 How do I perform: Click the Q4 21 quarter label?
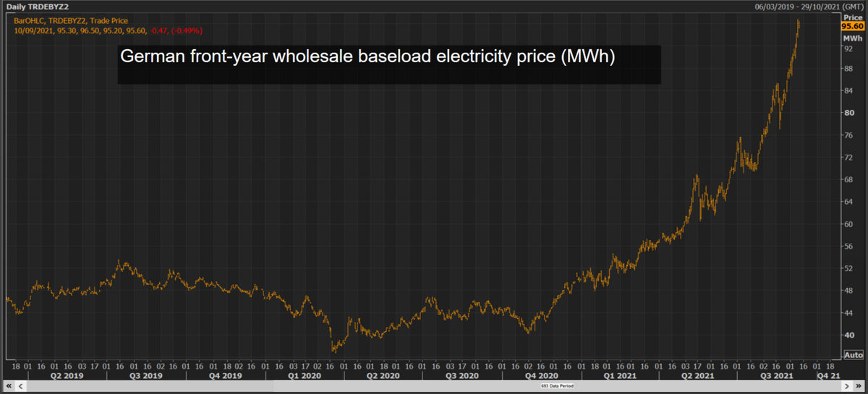827,376
